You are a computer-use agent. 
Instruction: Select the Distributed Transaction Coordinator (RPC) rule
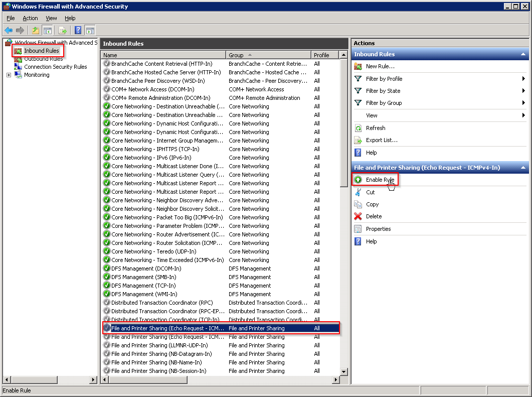pyautogui.click(x=220, y=303)
